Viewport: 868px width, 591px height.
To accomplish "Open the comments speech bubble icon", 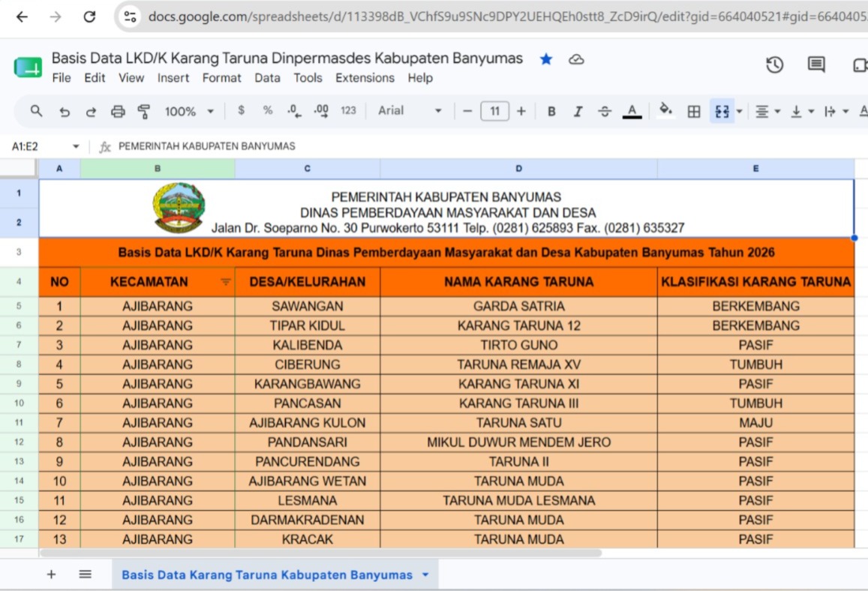I will coord(816,64).
